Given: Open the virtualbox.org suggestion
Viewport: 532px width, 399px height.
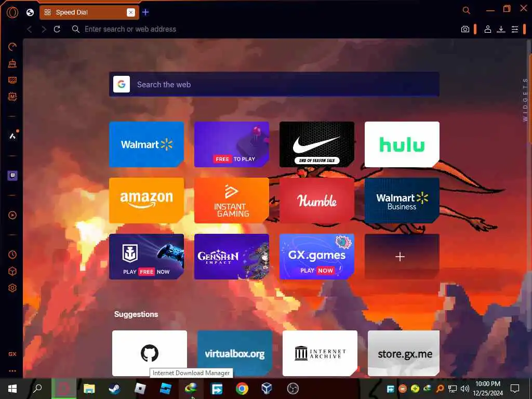Looking at the screenshot, I should tap(235, 353).
